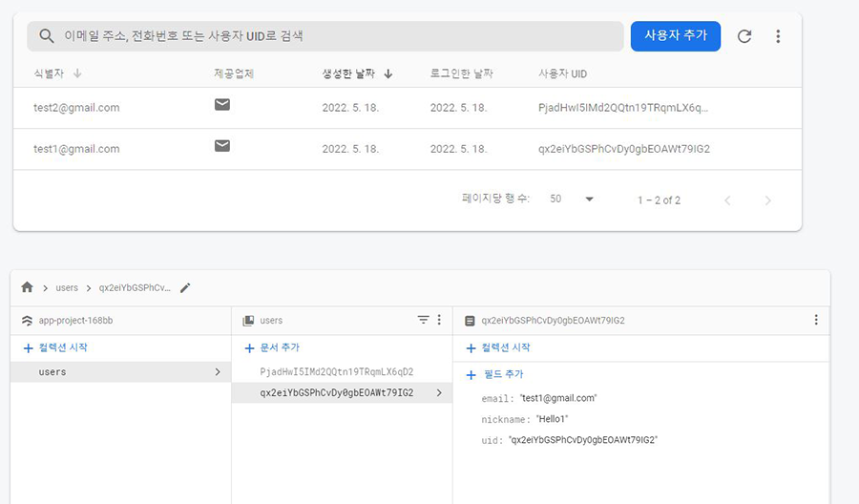
Task: Select test1@gmail.com user row
Action: coord(407,149)
